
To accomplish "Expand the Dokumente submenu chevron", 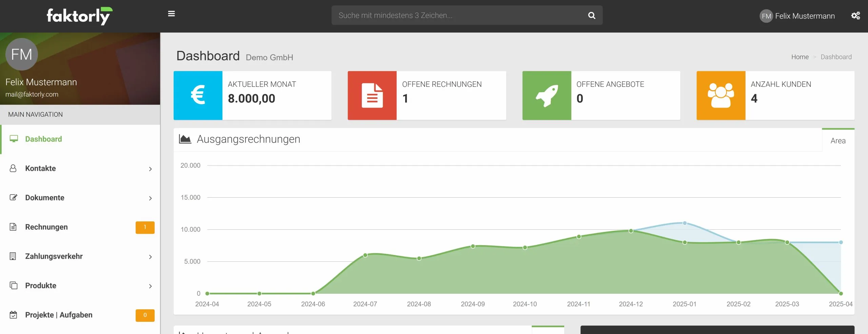I will point(150,198).
